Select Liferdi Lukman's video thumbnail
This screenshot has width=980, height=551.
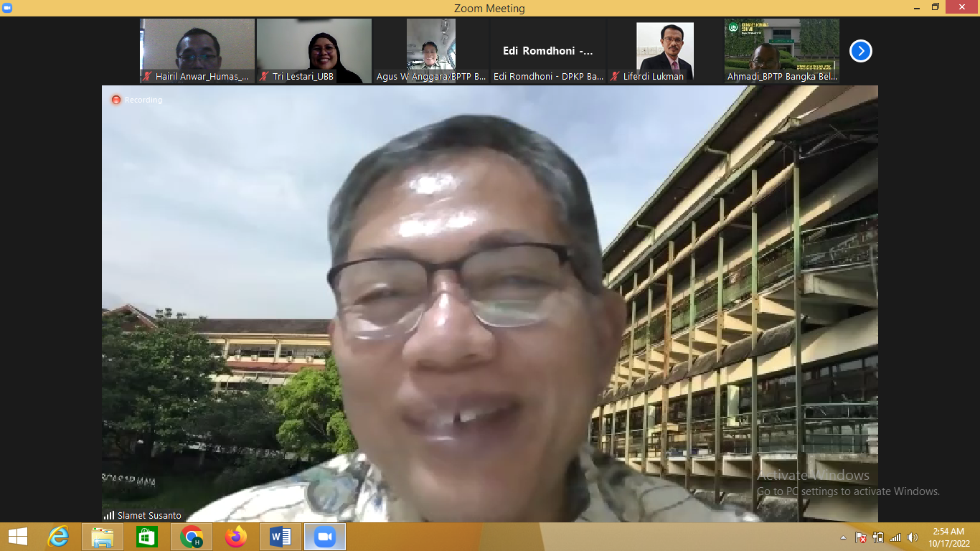665,51
